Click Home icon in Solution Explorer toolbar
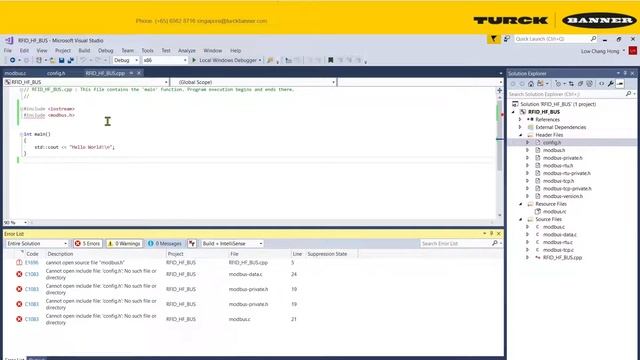 point(531,84)
